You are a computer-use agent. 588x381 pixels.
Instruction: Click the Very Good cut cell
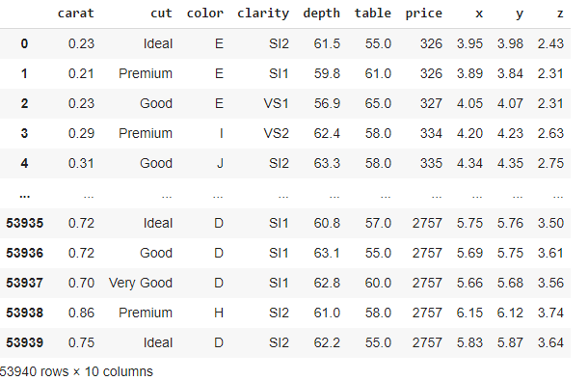141,283
